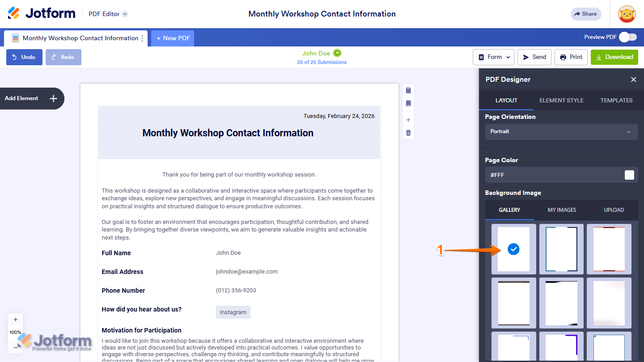This screenshot has height=362, width=644.
Task: Choose the brown top and bottom stripe background
Action: [514, 303]
